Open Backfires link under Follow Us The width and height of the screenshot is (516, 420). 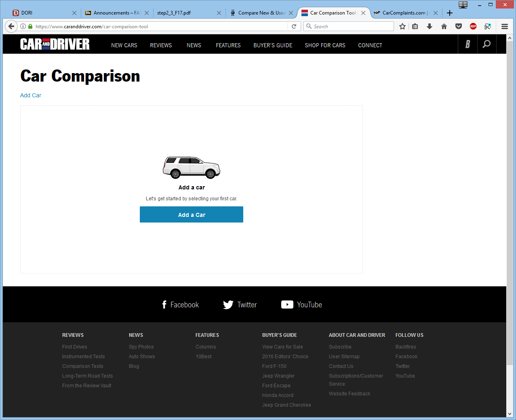pyautogui.click(x=406, y=347)
